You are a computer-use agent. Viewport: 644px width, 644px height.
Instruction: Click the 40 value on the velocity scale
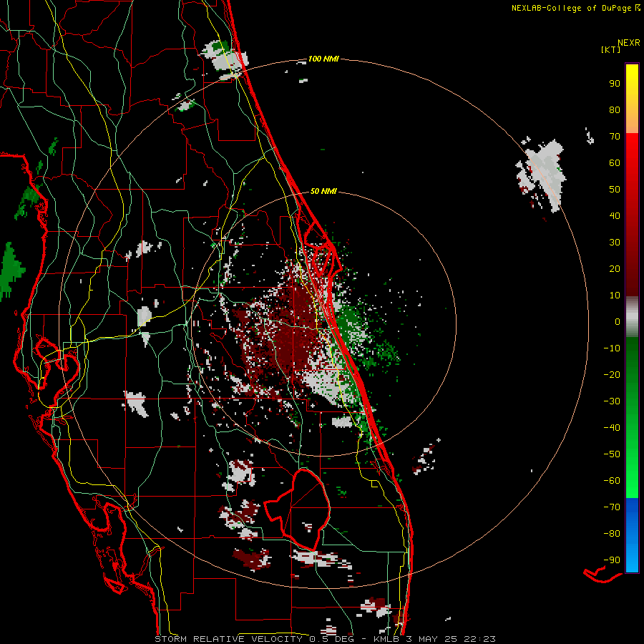(x=615, y=216)
